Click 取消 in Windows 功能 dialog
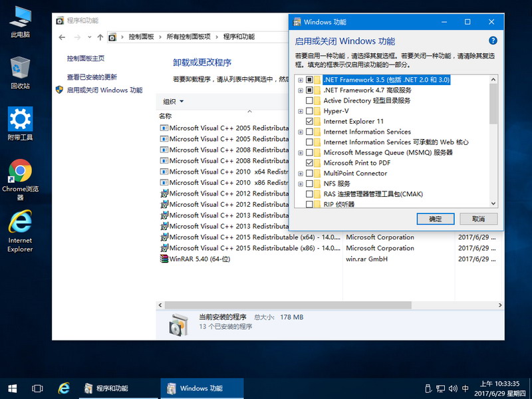The height and width of the screenshot is (399, 532). (x=479, y=219)
